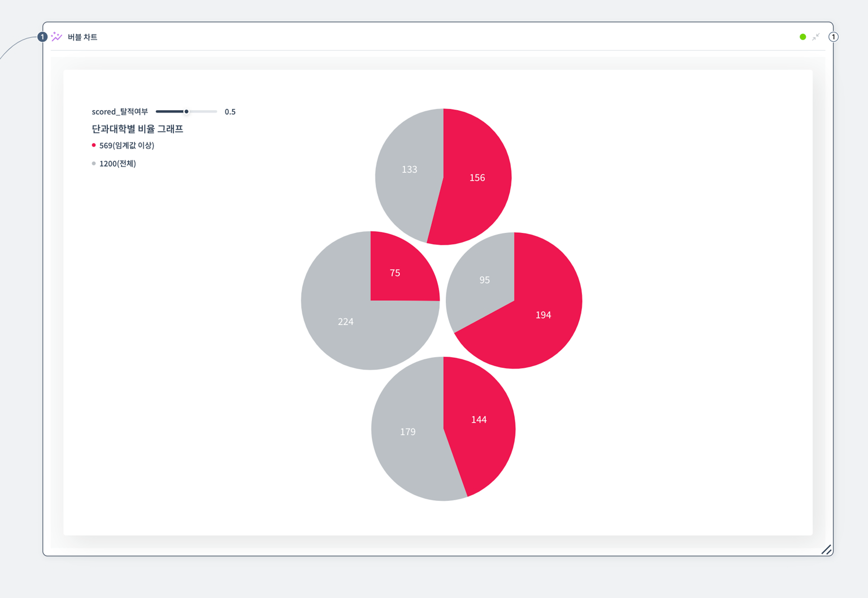868x598 pixels.
Task: Click the output port circle numbered 1
Action: 833,37
